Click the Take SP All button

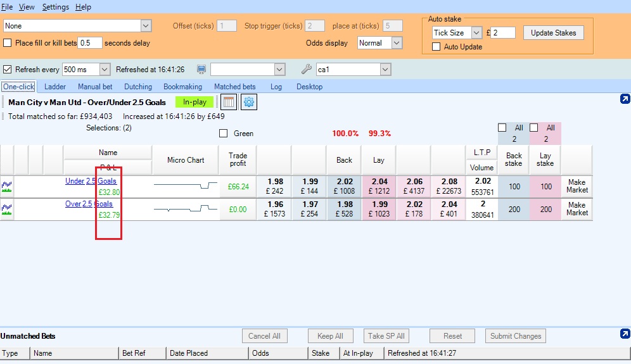point(386,336)
